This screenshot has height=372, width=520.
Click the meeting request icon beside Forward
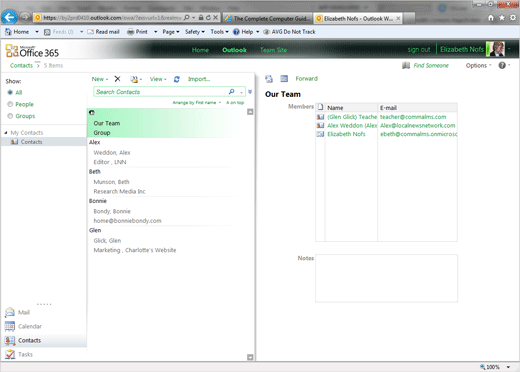point(284,79)
